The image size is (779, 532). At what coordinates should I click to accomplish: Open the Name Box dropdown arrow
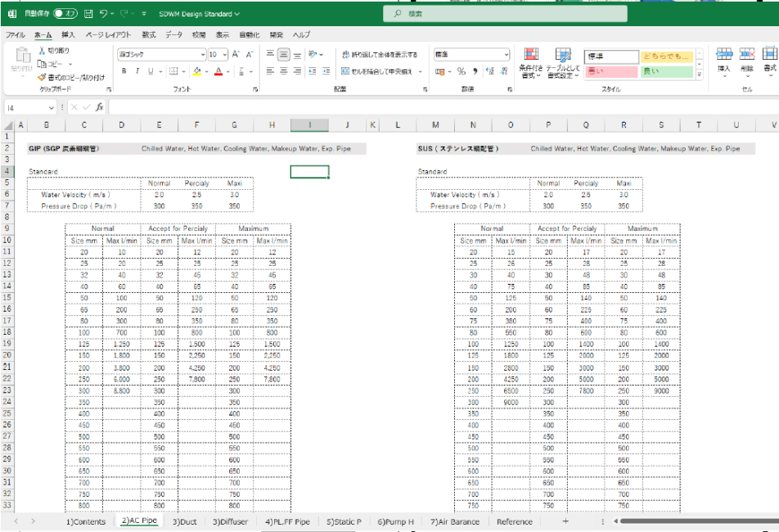(x=51, y=107)
